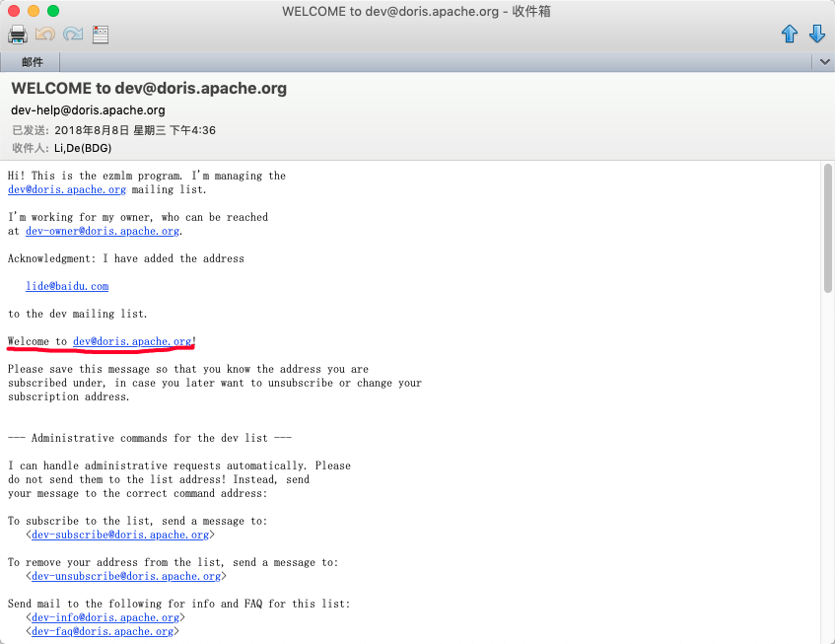Click the dev-subscribe@doris.apache.org link
The height and width of the screenshot is (644, 835).
tap(120, 535)
